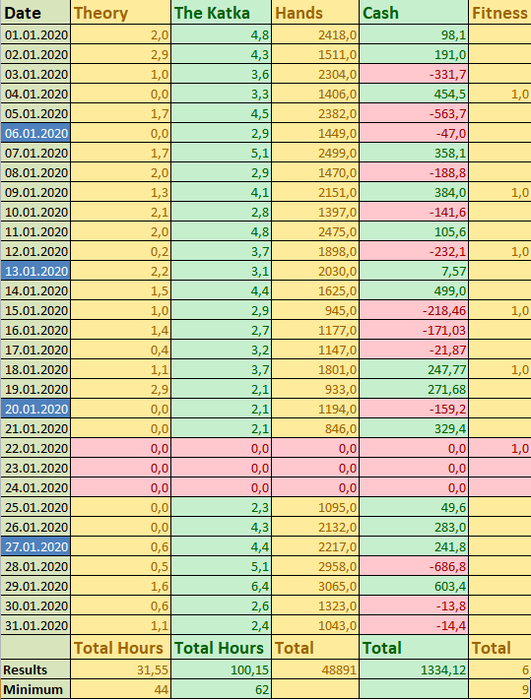The width and height of the screenshot is (531, 700).
Task: Select date cell 31.01.2020
Action: click(x=35, y=625)
